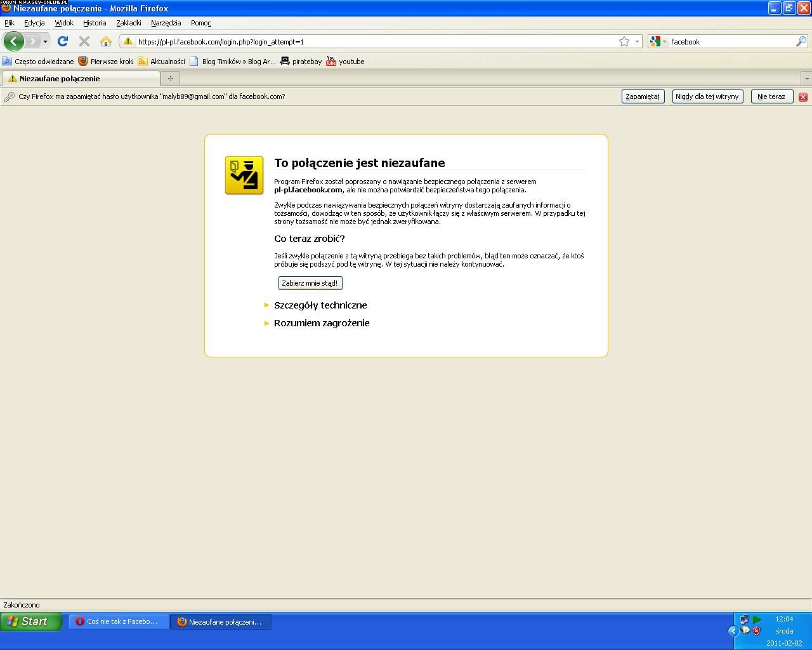Open the Zakładki menu
The image size is (812, 650).
point(128,23)
